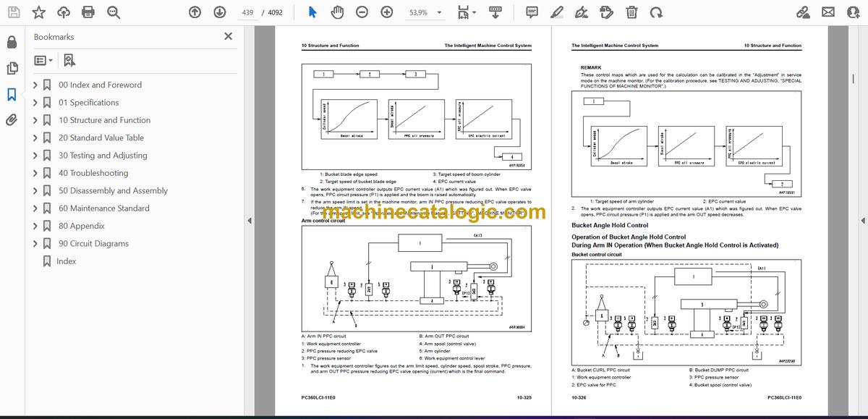Image resolution: width=868 pixels, height=419 pixels.
Task: Close the Bookmarks panel
Action: tap(229, 36)
